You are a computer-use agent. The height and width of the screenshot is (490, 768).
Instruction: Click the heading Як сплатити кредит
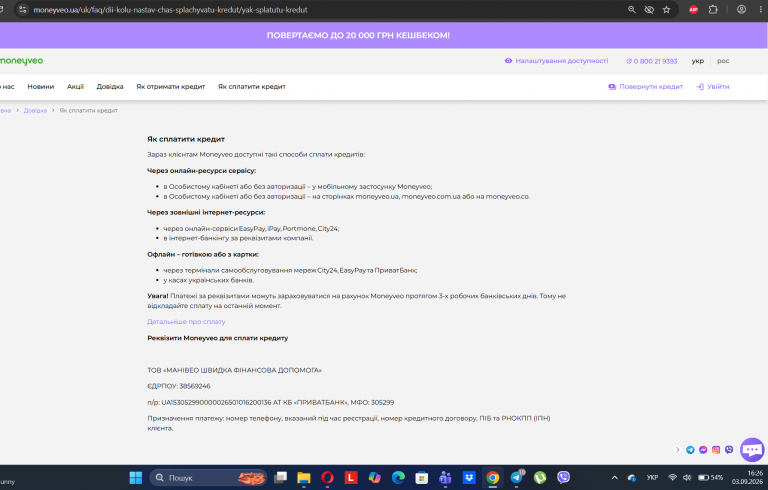(186, 139)
